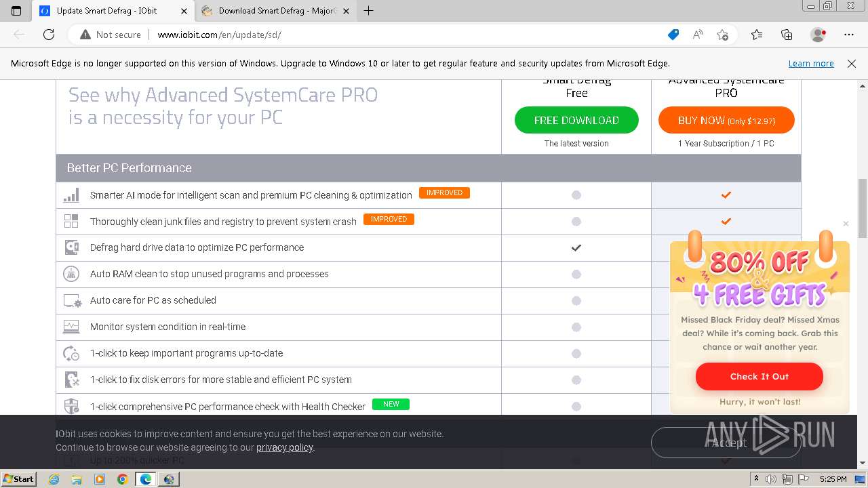Click the NEW badge on Health Checker row
This screenshot has height=488, width=868.
[x=391, y=405]
